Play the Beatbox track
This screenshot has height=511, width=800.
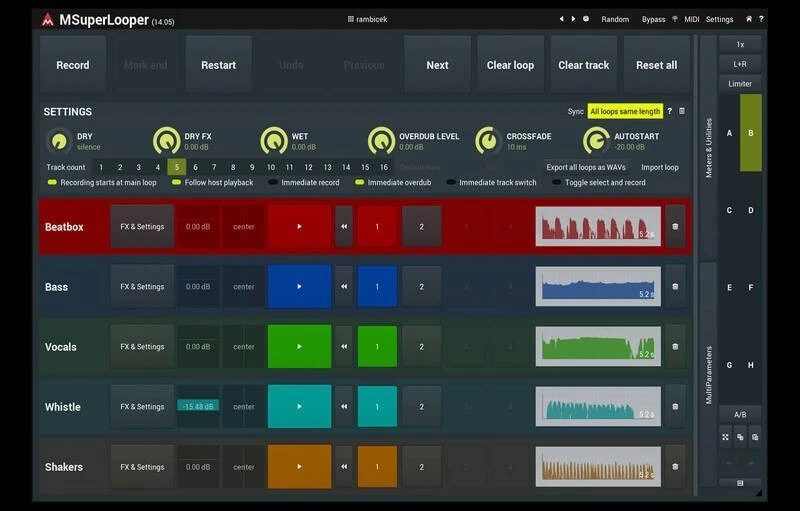[299, 226]
